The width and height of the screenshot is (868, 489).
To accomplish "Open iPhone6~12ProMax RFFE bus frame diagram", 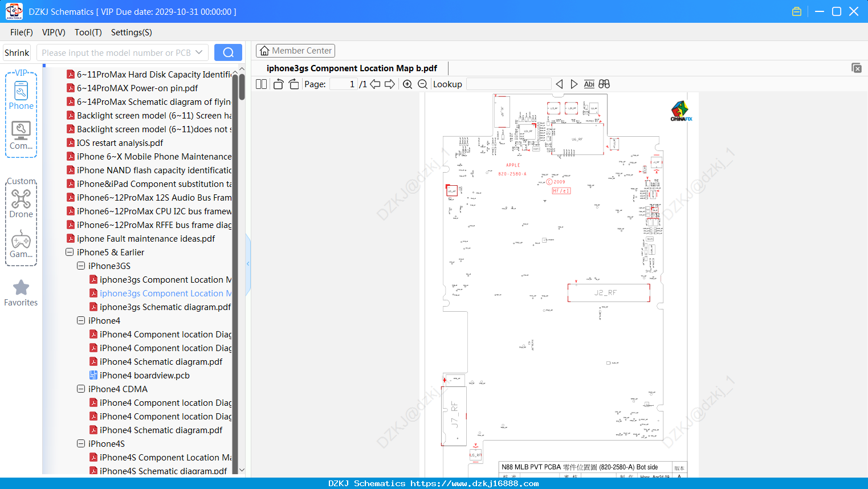I will pyautogui.click(x=154, y=225).
